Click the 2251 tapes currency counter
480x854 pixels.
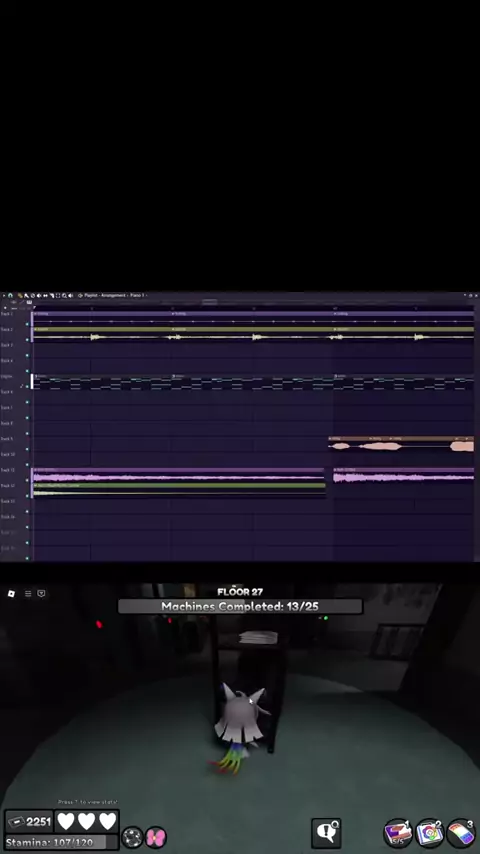pyautogui.click(x=30, y=821)
